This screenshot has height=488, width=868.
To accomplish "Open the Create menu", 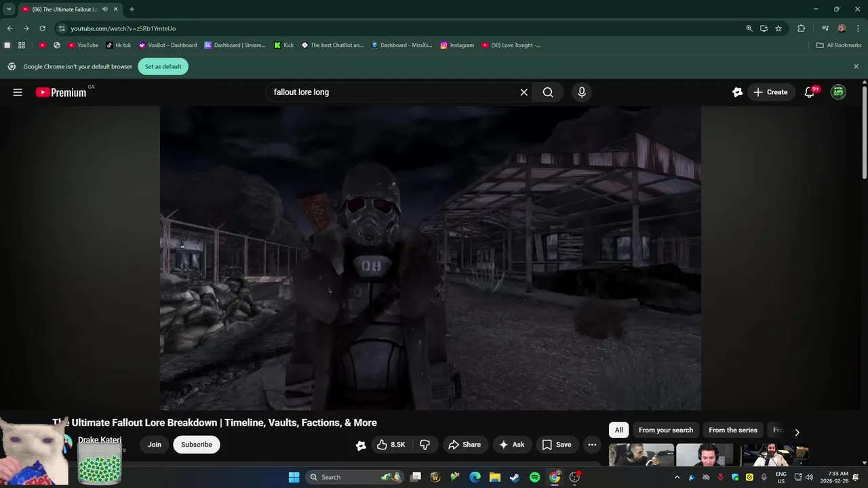I will pos(771,92).
